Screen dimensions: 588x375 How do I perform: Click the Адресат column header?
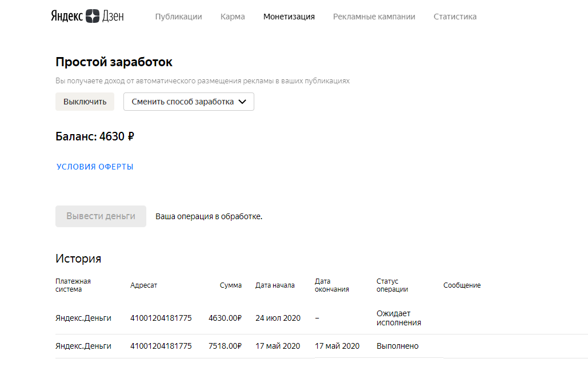143,285
